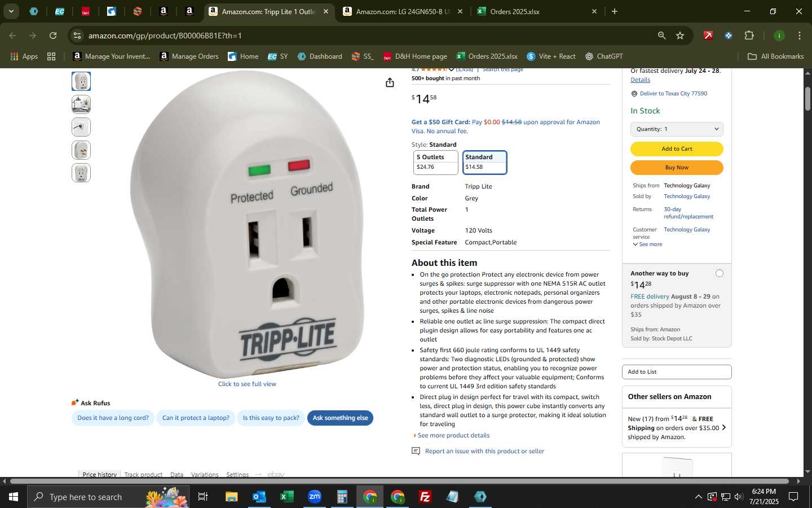The image size is (812, 508).
Task: Select the Standard style option
Action: click(x=485, y=163)
